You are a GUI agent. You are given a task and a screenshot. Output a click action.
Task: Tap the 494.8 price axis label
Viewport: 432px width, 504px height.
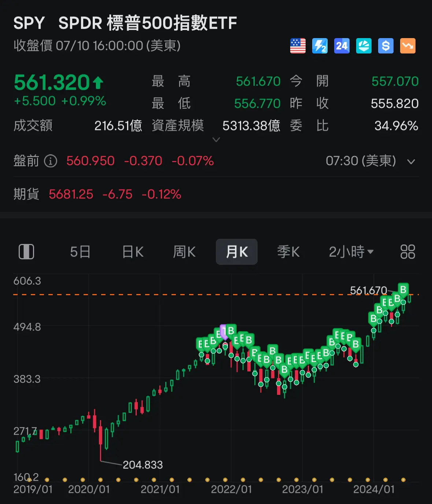coord(27,327)
